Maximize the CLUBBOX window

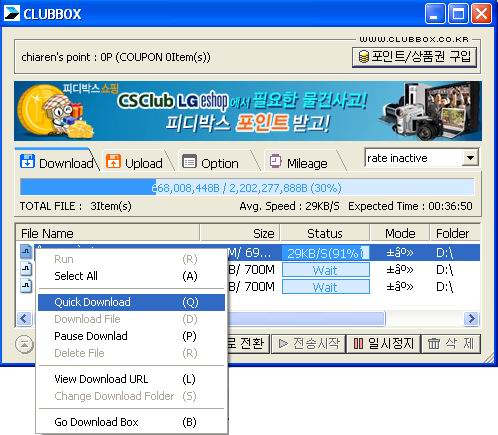point(458,14)
